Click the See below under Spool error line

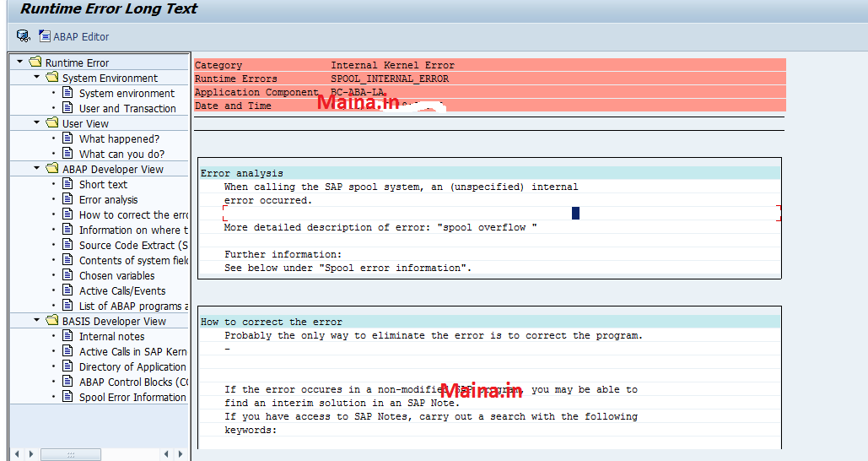click(x=348, y=268)
